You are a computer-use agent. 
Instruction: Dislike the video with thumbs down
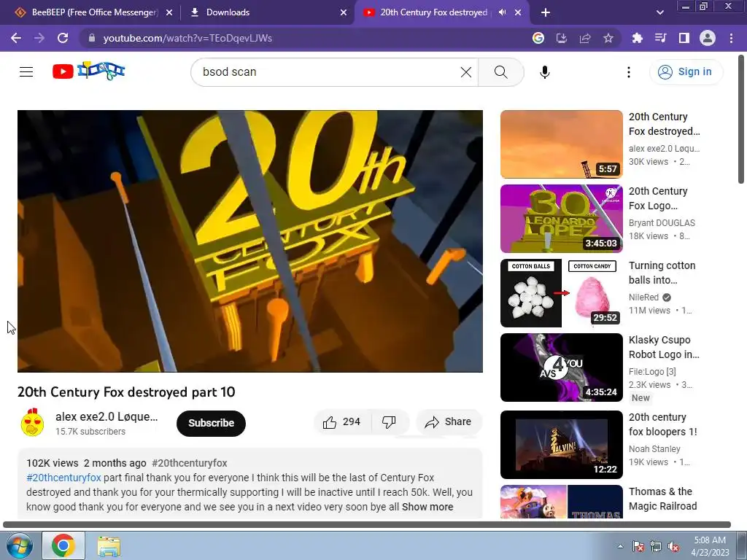point(390,422)
